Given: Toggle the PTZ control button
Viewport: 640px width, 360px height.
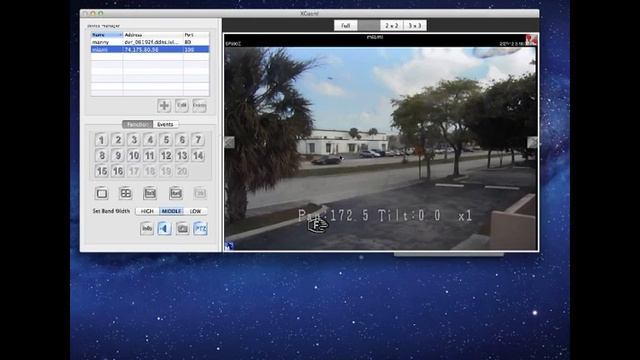Looking at the screenshot, I should click(200, 229).
